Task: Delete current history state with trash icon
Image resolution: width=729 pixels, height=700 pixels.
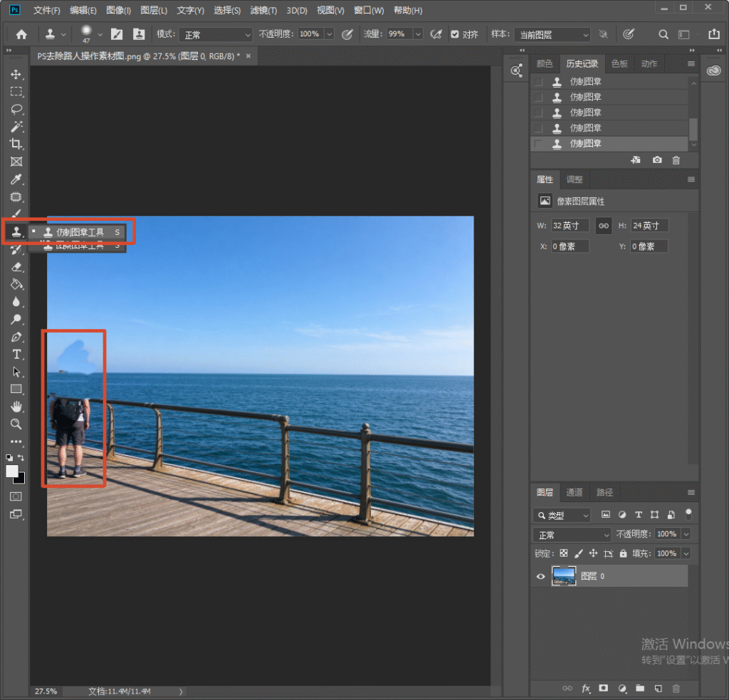Action: (x=676, y=160)
